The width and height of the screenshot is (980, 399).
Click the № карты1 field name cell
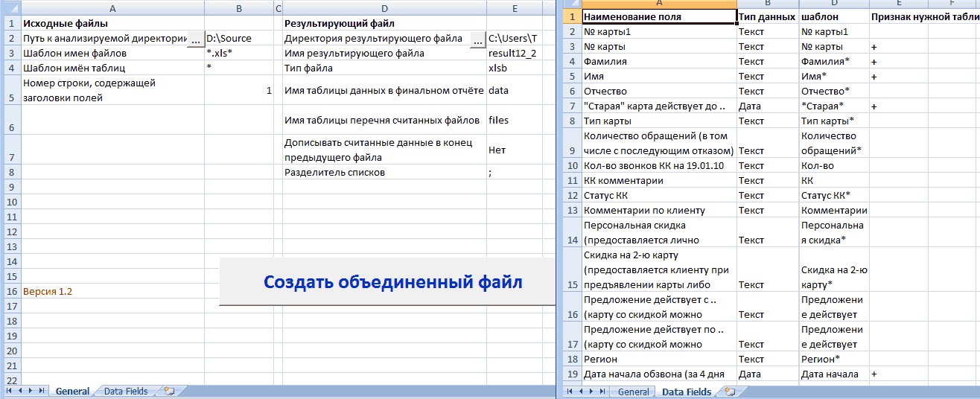point(658,31)
